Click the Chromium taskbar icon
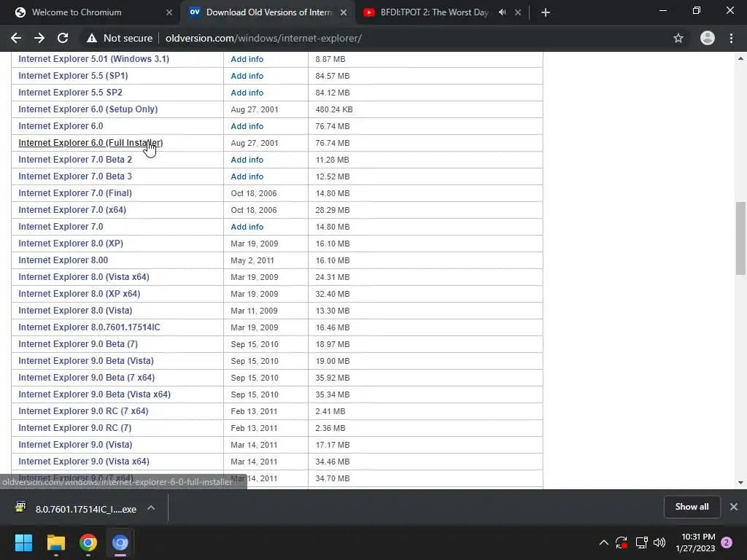The image size is (747, 560). coord(120,542)
